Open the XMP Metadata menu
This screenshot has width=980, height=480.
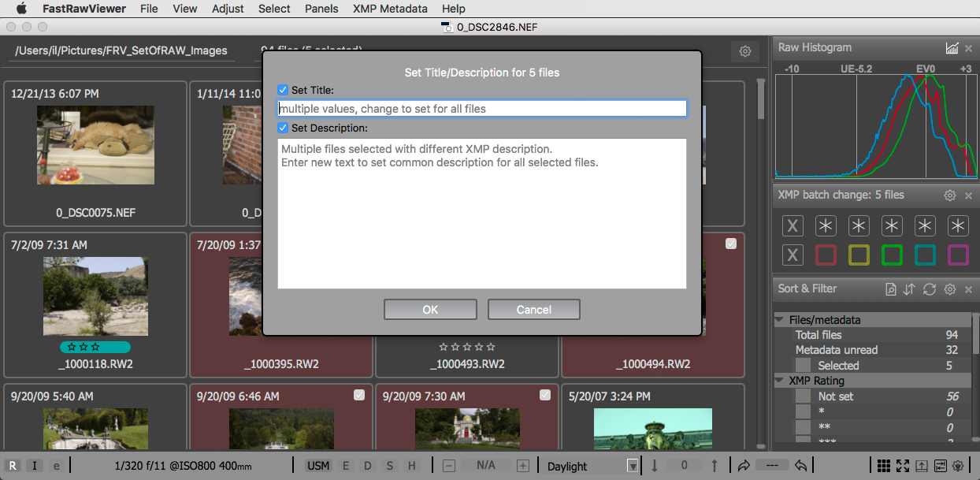point(390,9)
